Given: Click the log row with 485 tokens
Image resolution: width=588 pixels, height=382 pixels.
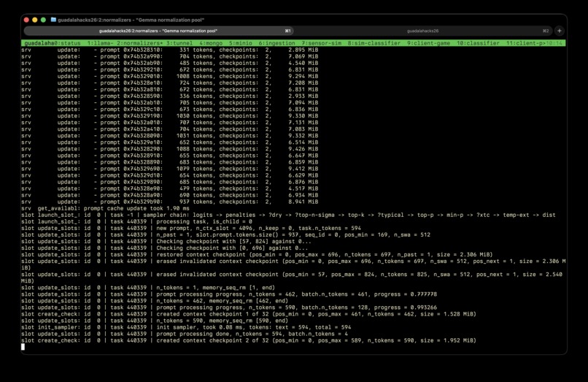Looking at the screenshot, I should 169,63.
